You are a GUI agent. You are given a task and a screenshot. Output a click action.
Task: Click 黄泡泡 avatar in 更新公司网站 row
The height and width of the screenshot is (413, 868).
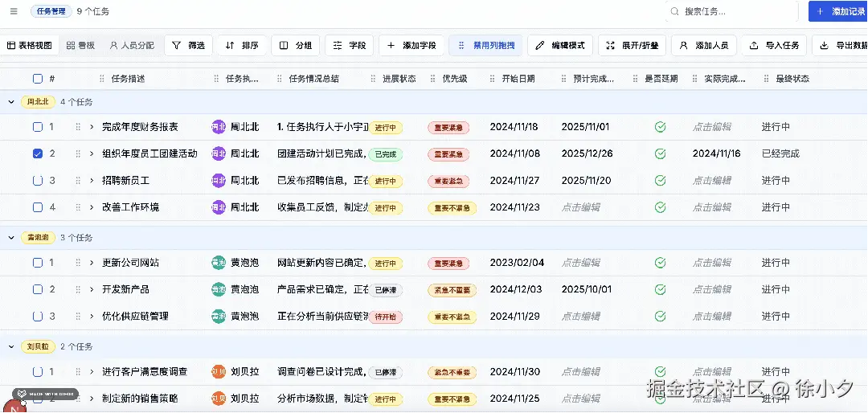219,263
